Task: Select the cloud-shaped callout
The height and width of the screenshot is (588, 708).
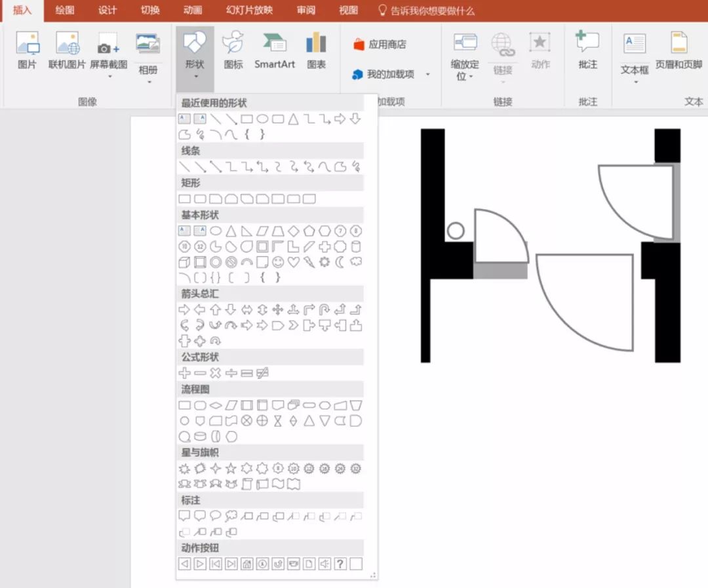Action: [x=231, y=516]
